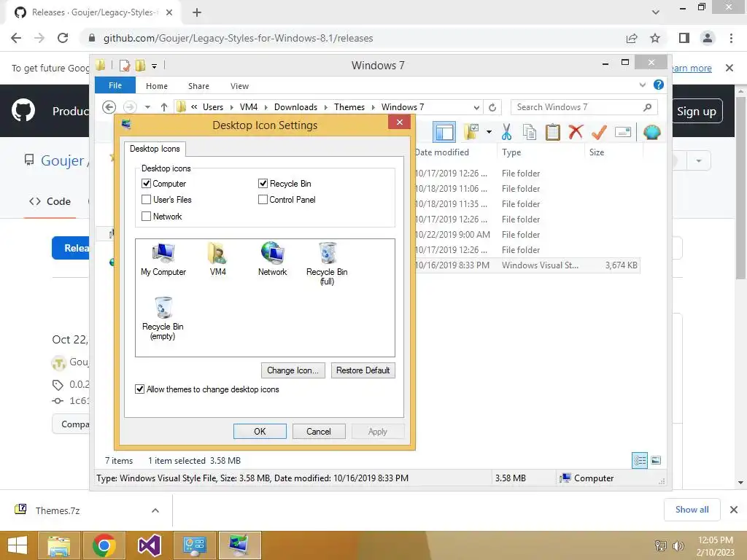The width and height of the screenshot is (747, 560).
Task: Select the Desktop Icons tab
Action: [x=155, y=149]
